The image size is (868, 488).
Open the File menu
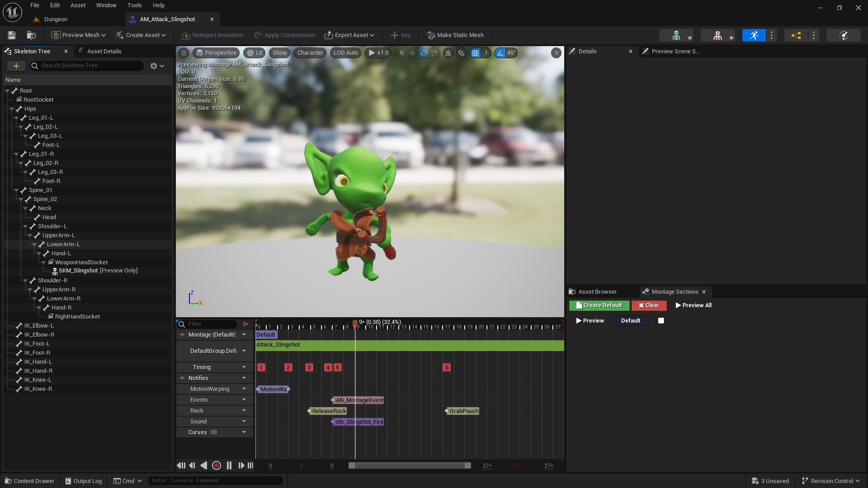click(35, 5)
